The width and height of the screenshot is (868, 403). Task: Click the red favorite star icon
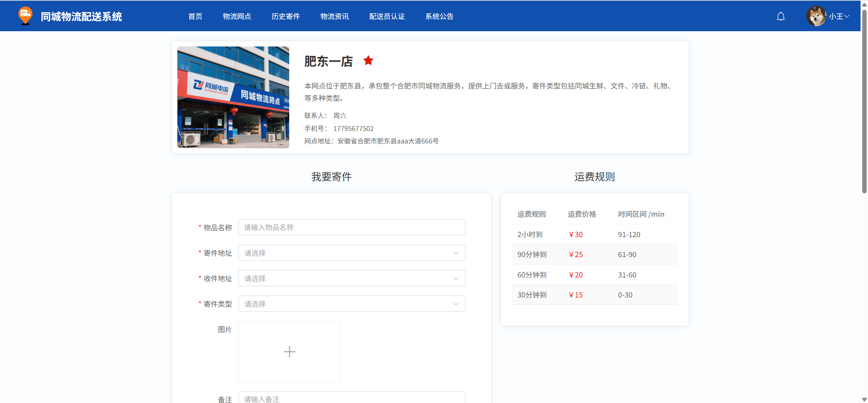[368, 61]
